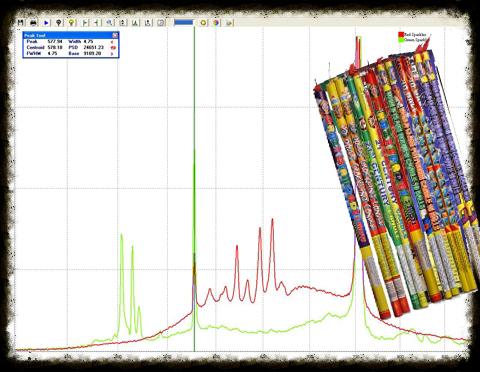This screenshot has width=480, height=372.
Task: Click the second peak finder icon
Action: click(x=148, y=23)
